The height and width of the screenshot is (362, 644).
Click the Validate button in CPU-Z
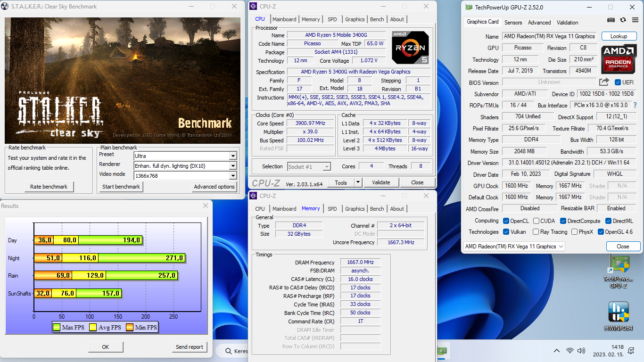click(381, 182)
